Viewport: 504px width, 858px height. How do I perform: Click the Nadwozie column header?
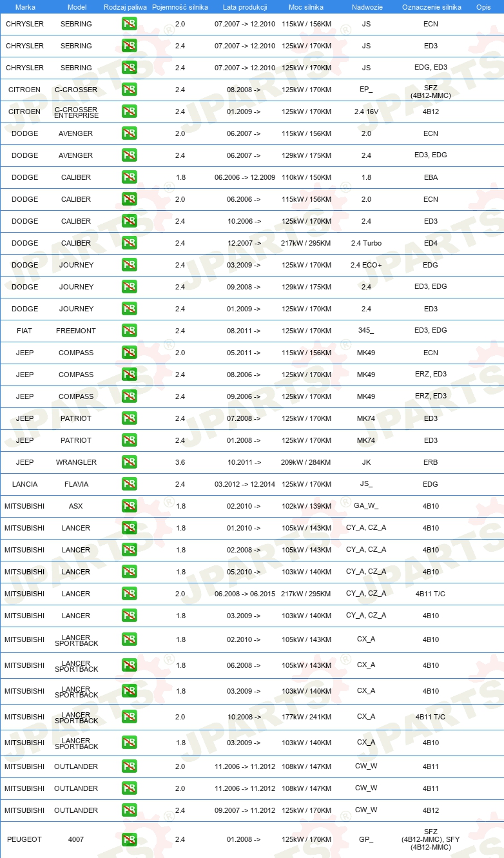click(366, 7)
